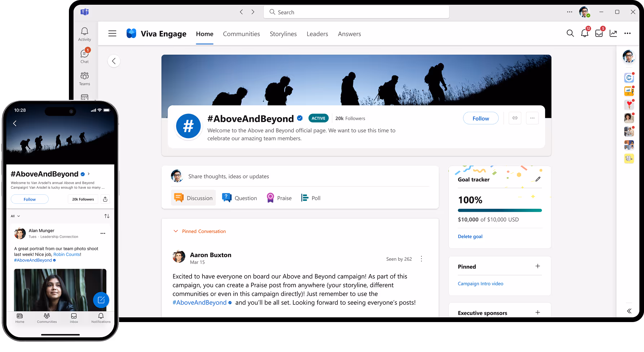Open the Activity bell in Teams sidebar

pos(84,34)
